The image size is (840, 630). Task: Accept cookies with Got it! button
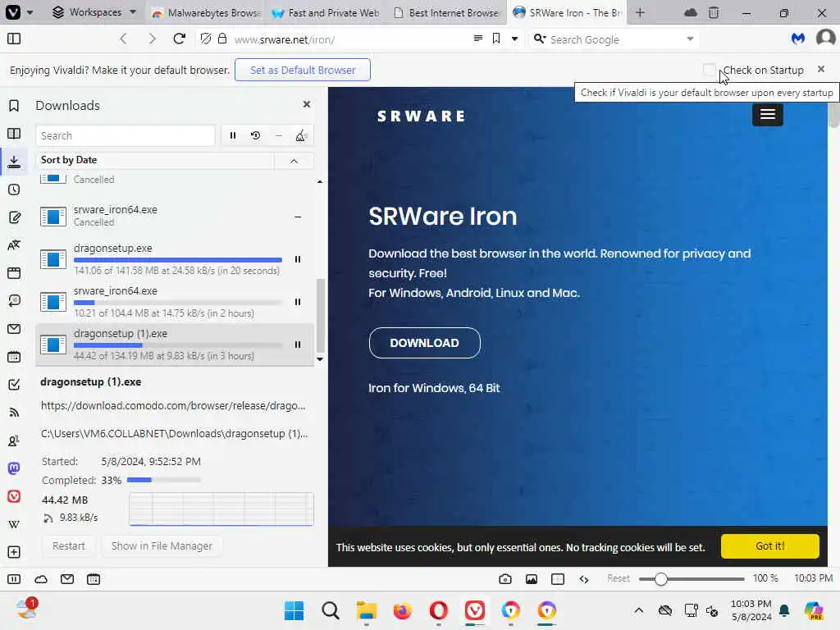coord(769,546)
